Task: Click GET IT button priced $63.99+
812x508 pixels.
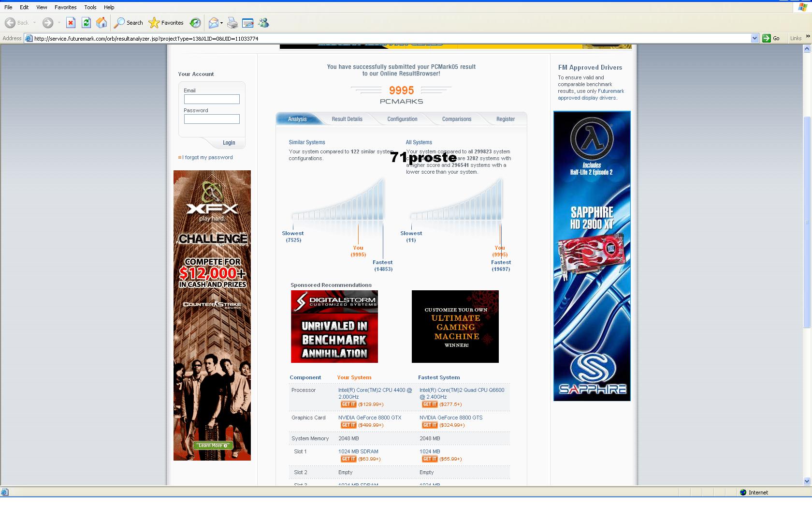Action: [348, 459]
